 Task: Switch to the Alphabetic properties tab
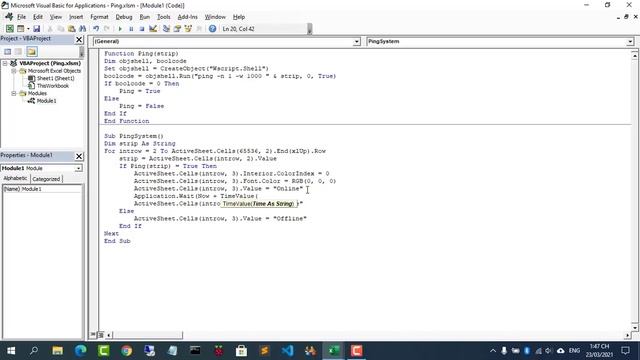pyautogui.click(x=16, y=178)
